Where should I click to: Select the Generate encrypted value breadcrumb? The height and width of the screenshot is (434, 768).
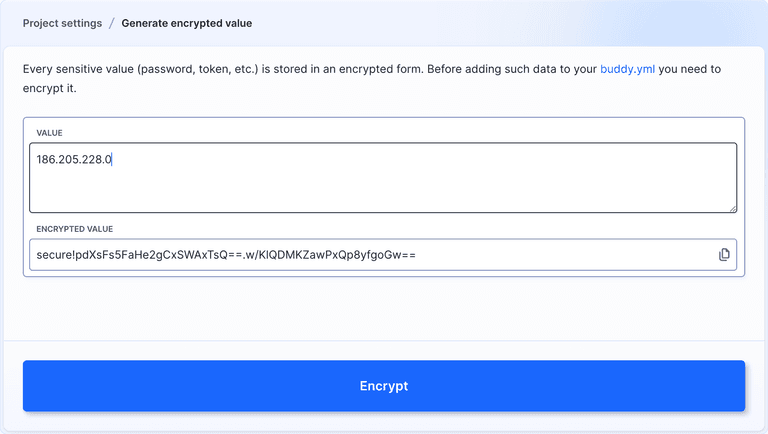187,23
